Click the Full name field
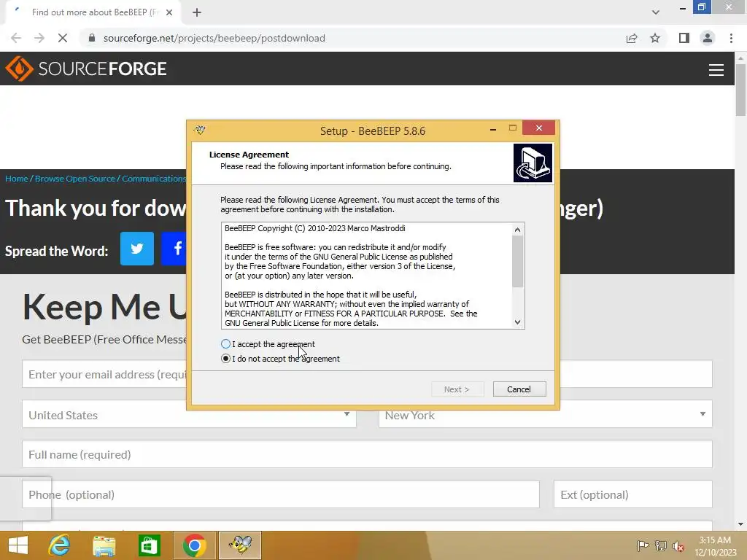This screenshot has height=560, width=747. pos(367,454)
